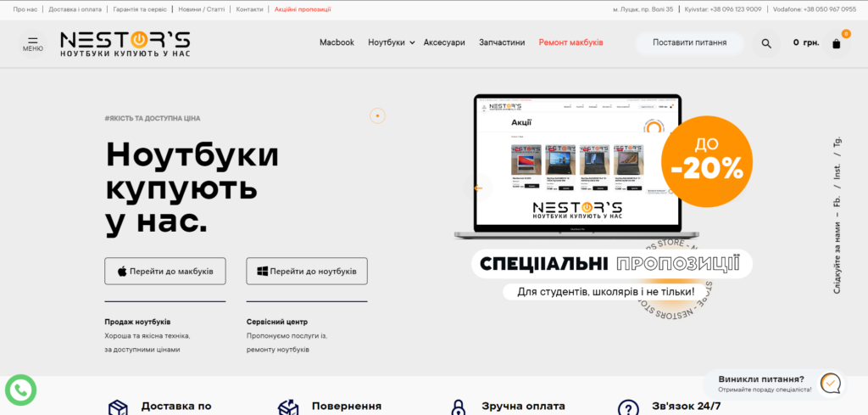Image resolution: width=868 pixels, height=415 pixels.
Task: Expand the Ноутбуки dropdown chevron
Action: click(x=413, y=42)
